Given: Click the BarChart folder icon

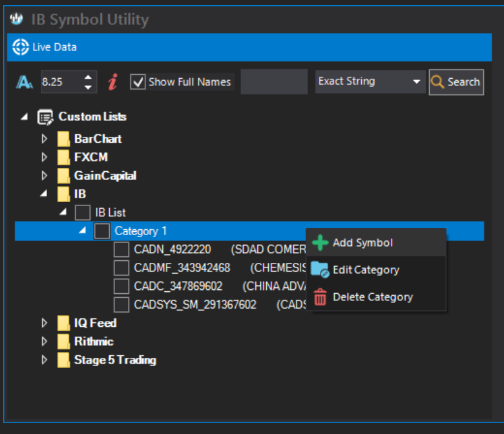Looking at the screenshot, I should (x=63, y=139).
